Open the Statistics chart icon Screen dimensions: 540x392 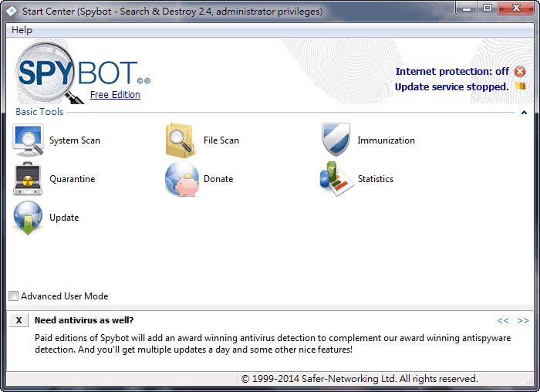tap(336, 179)
